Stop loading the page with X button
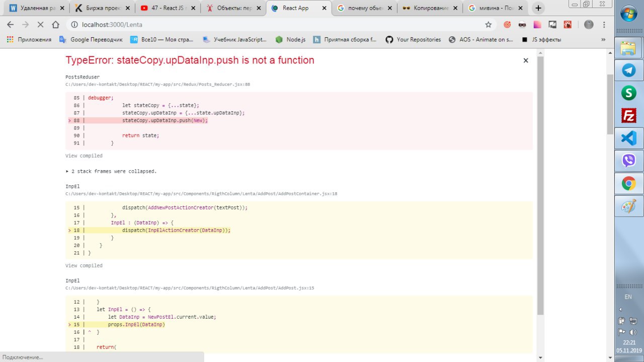The image size is (644, 362). 40,25
